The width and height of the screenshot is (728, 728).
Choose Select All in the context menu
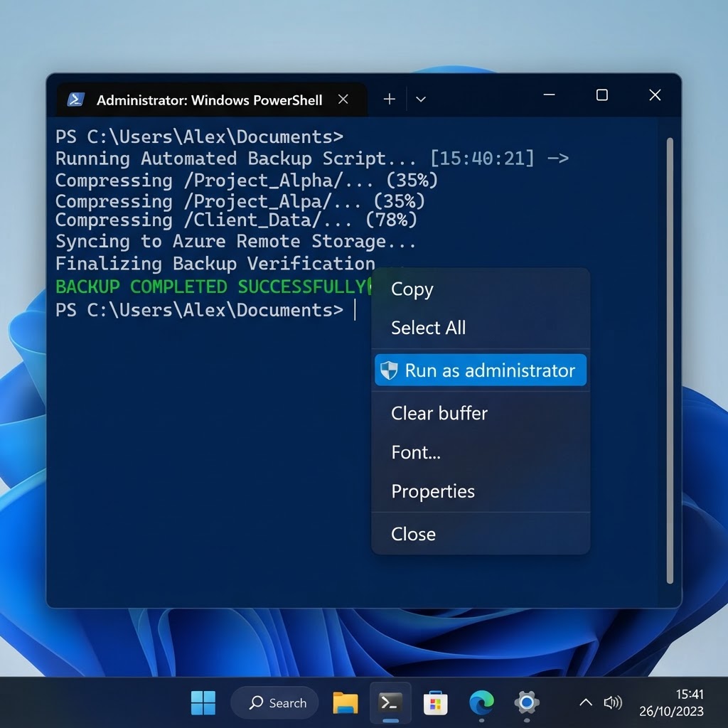[x=481, y=328]
